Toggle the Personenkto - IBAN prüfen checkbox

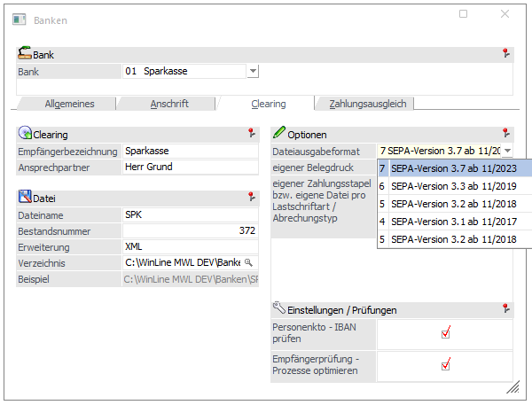tap(445, 332)
